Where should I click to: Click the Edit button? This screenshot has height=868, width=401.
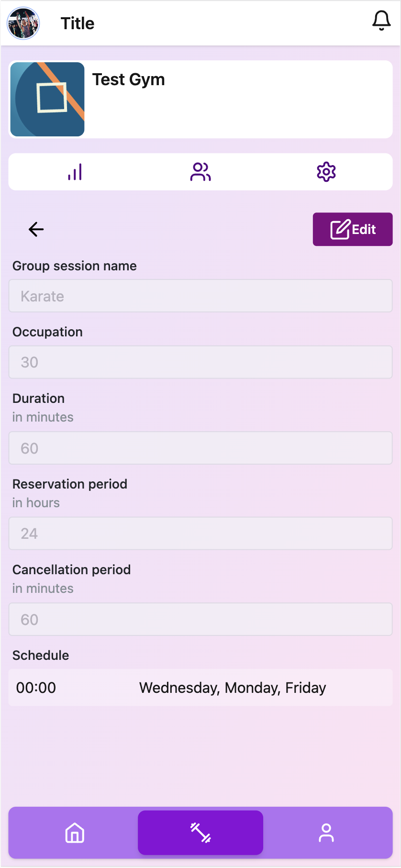pos(353,229)
